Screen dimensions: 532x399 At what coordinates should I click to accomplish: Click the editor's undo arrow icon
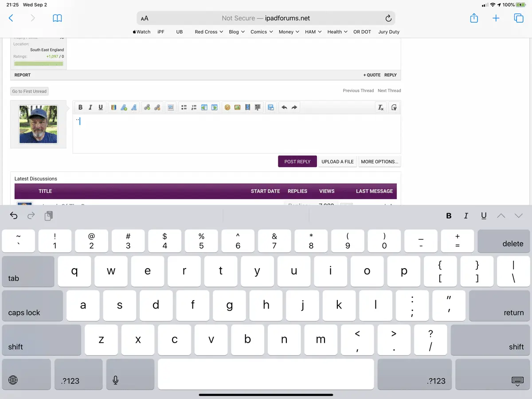click(284, 107)
